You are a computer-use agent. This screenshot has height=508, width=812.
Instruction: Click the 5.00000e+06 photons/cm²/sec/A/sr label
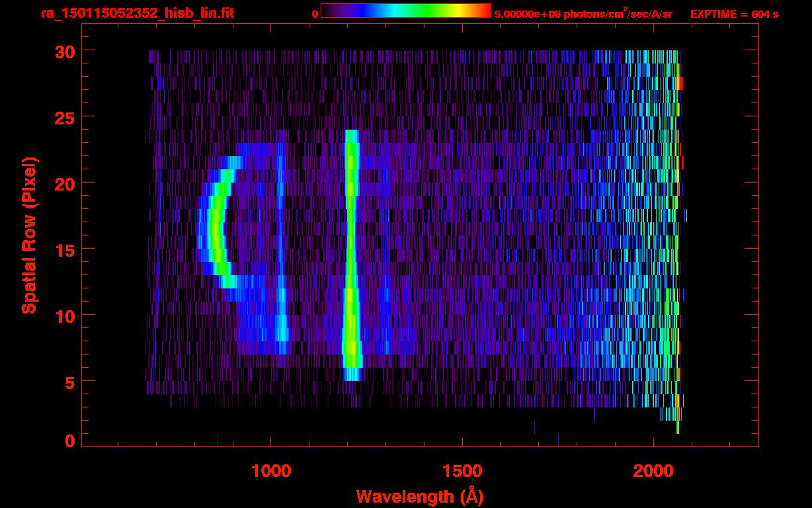(x=583, y=13)
